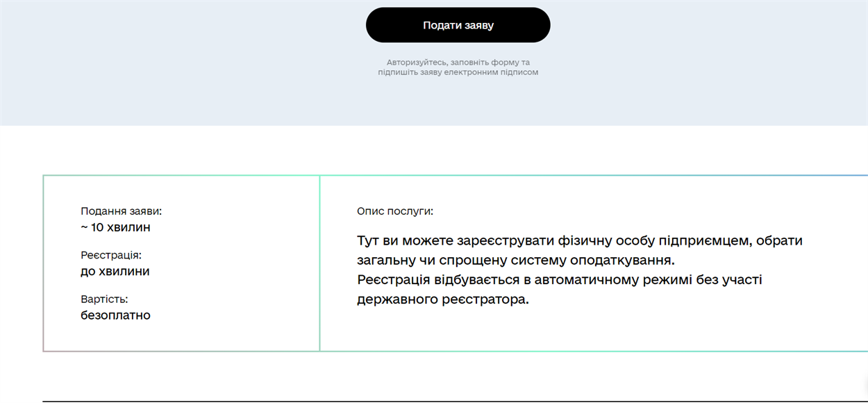Viewport: 868px width, 403px height.
Task: Select the "~ 10 хвилин" value
Action: (x=115, y=227)
